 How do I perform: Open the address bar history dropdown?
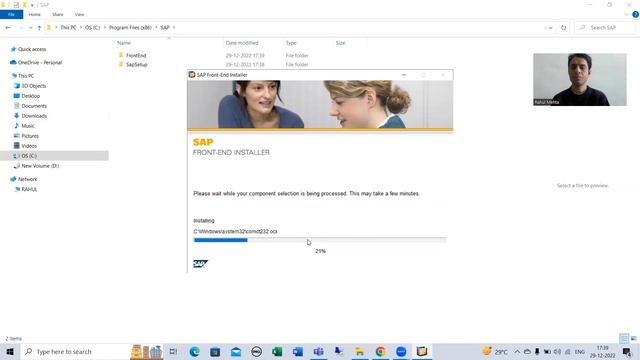[x=550, y=28]
